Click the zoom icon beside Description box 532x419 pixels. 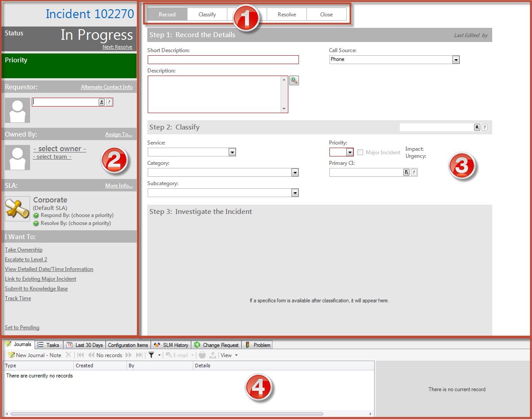[294, 80]
